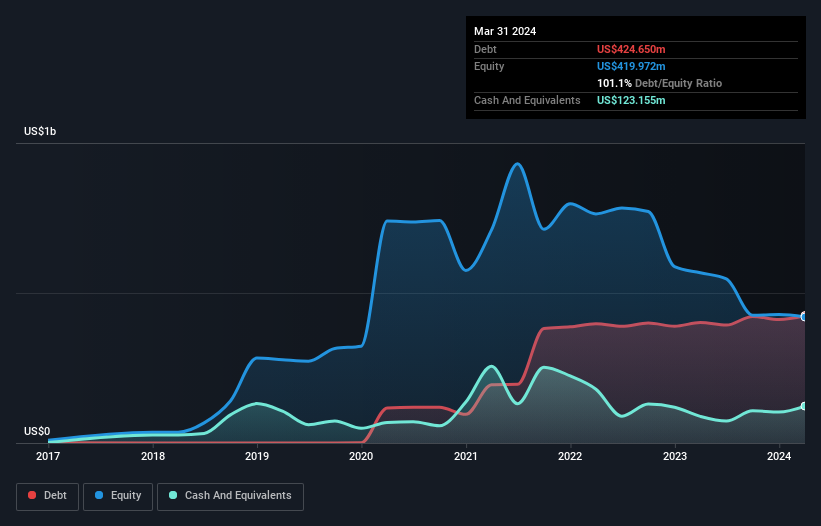Click the US$123.155m cash value
This screenshot has width=821, height=526.
[x=631, y=100]
